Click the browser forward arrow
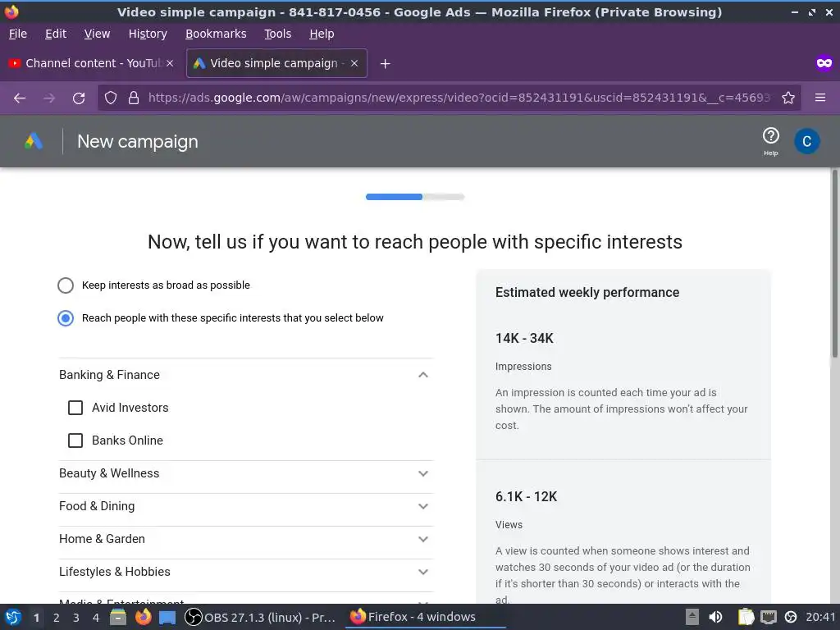840x630 pixels. [48, 98]
